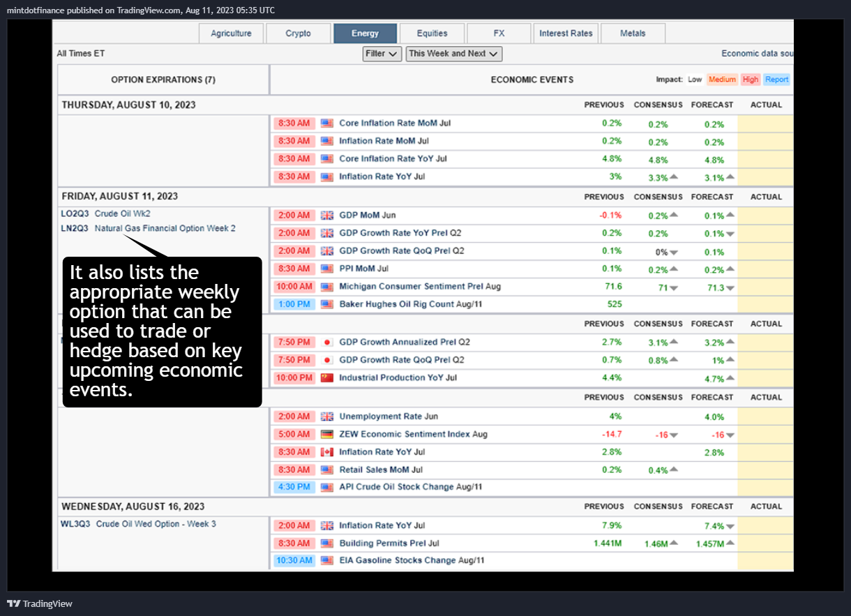Click the All Times ET label
This screenshot has height=616, width=851.
pos(81,54)
